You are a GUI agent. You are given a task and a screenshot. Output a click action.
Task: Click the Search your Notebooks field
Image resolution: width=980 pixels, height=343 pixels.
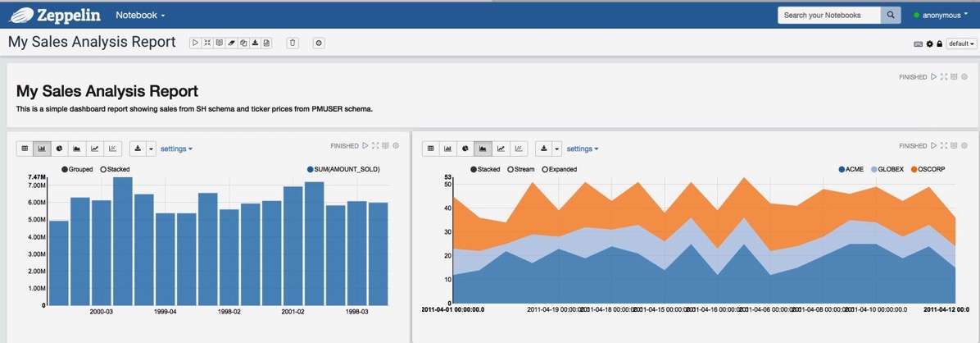point(828,15)
